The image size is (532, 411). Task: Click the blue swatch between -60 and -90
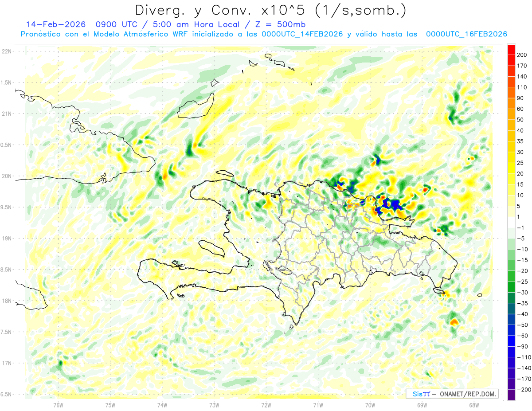(511, 341)
